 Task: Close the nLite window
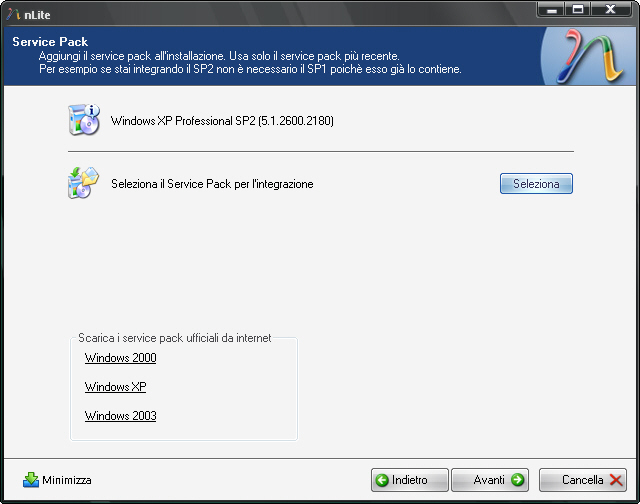coord(611,9)
